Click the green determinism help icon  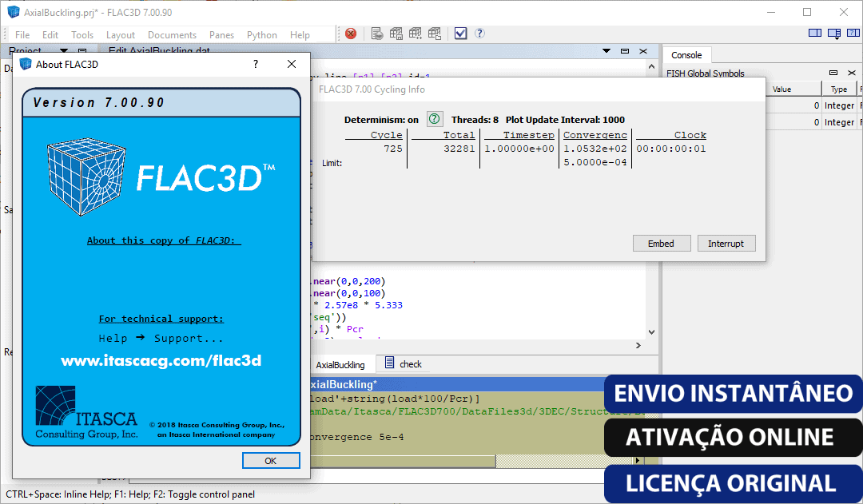click(x=434, y=119)
